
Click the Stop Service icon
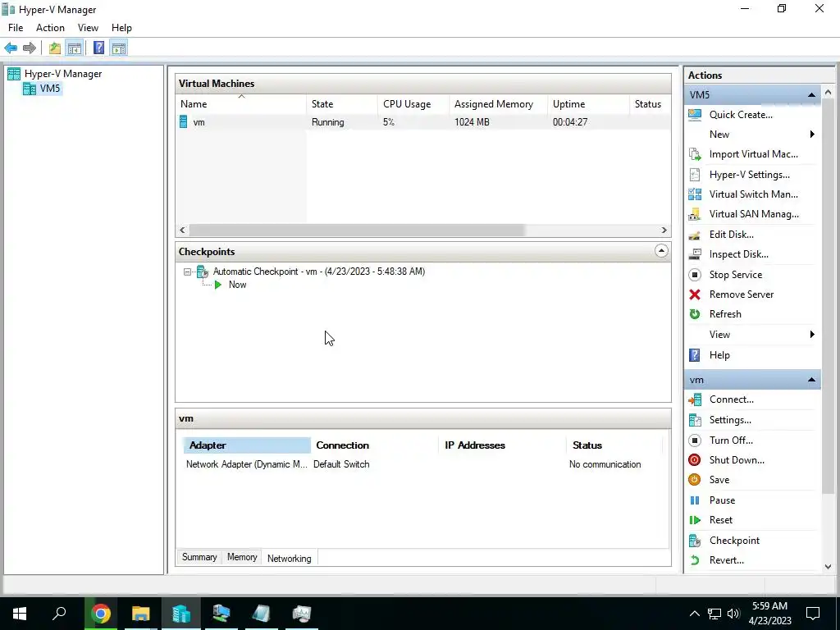pos(695,275)
